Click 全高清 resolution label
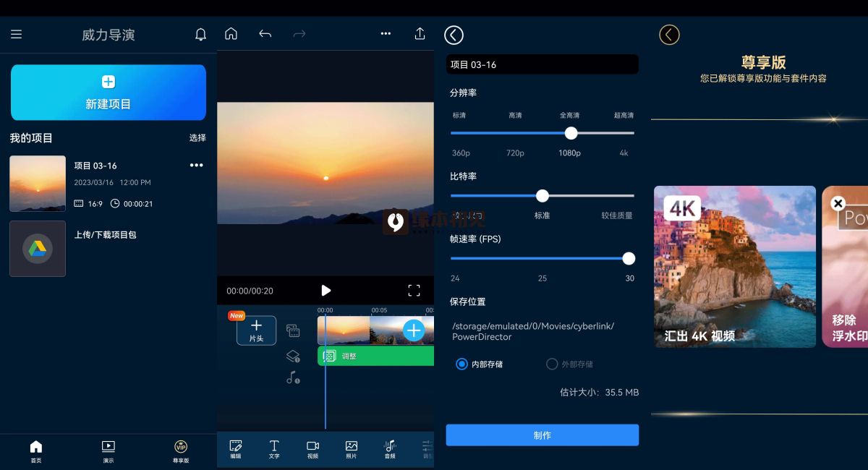The image size is (868, 470). (x=569, y=115)
